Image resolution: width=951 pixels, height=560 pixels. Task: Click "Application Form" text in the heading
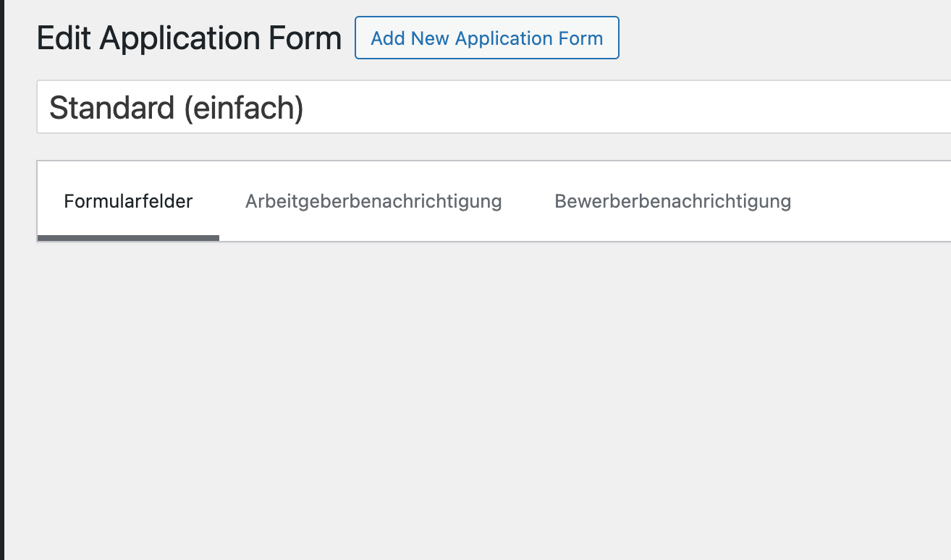(x=221, y=38)
